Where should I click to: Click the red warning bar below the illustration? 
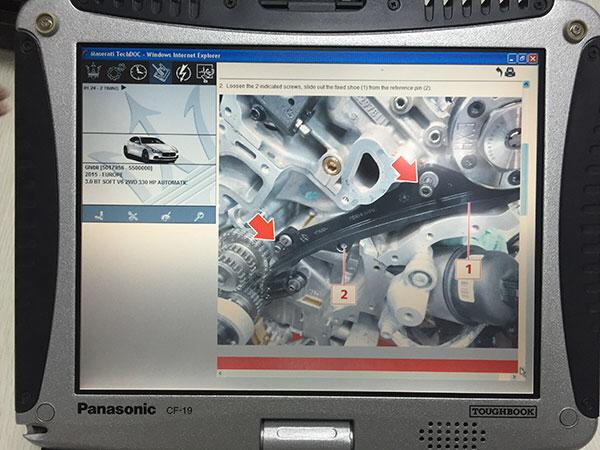click(x=367, y=364)
